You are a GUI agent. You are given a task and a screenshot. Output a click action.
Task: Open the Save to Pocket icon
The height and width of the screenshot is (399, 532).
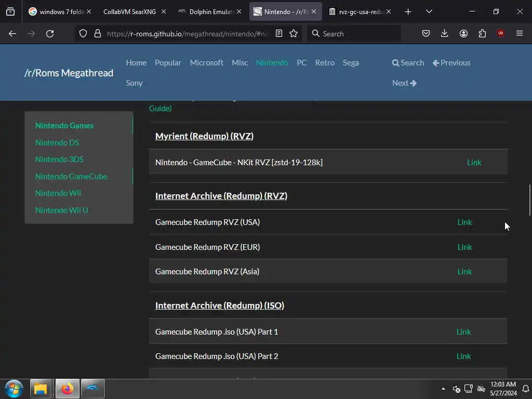426,33
